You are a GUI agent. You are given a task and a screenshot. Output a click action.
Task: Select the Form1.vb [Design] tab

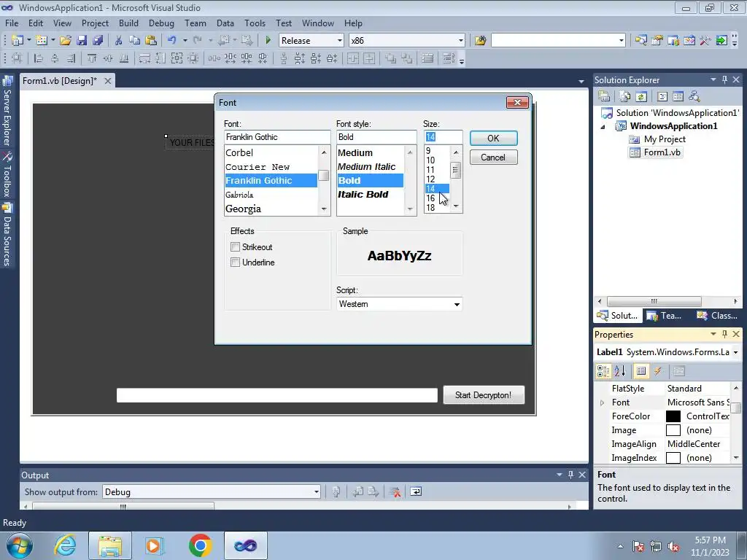(x=60, y=81)
